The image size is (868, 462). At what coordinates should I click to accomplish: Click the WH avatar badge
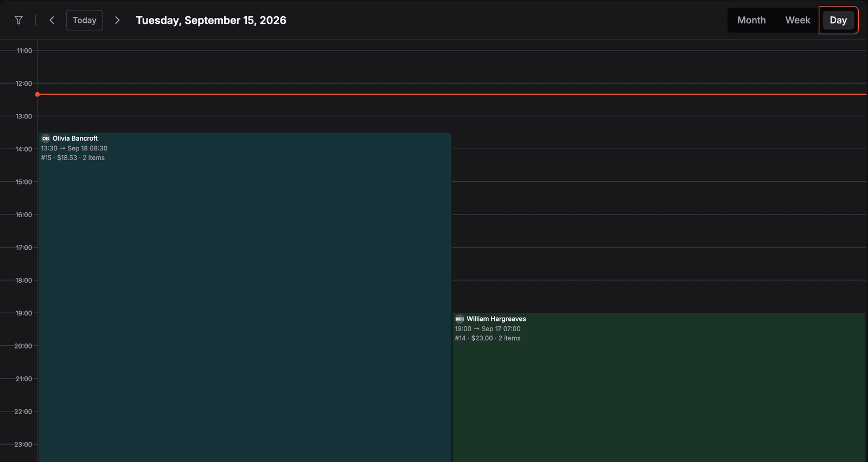point(459,319)
